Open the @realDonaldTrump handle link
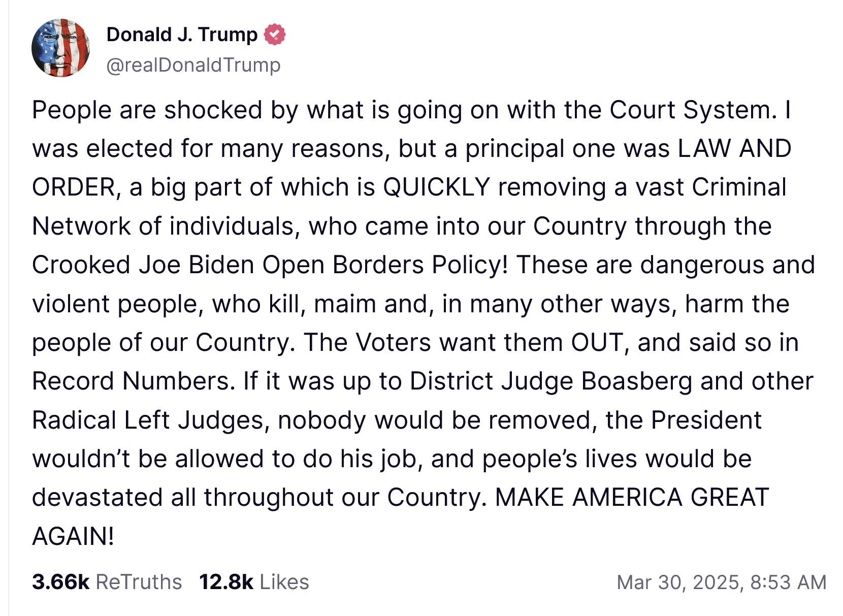The width and height of the screenshot is (843, 616). pos(193,65)
